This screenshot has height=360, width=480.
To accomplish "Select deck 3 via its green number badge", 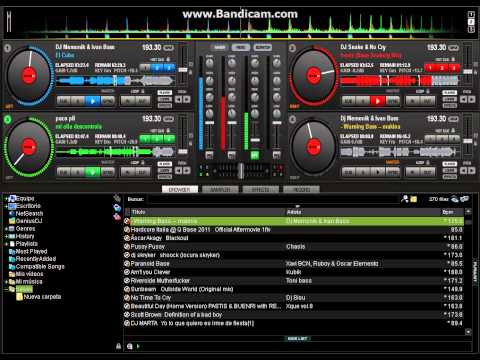I will tap(7, 119).
